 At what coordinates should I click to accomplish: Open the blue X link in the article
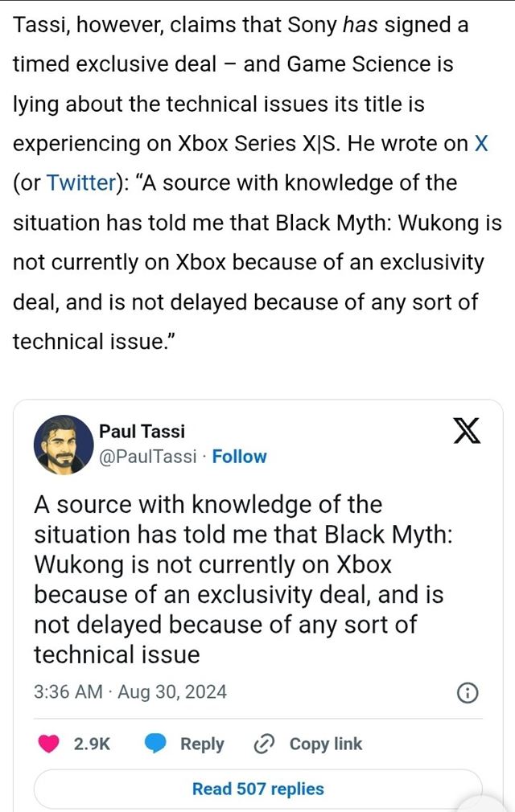pyautogui.click(x=480, y=143)
